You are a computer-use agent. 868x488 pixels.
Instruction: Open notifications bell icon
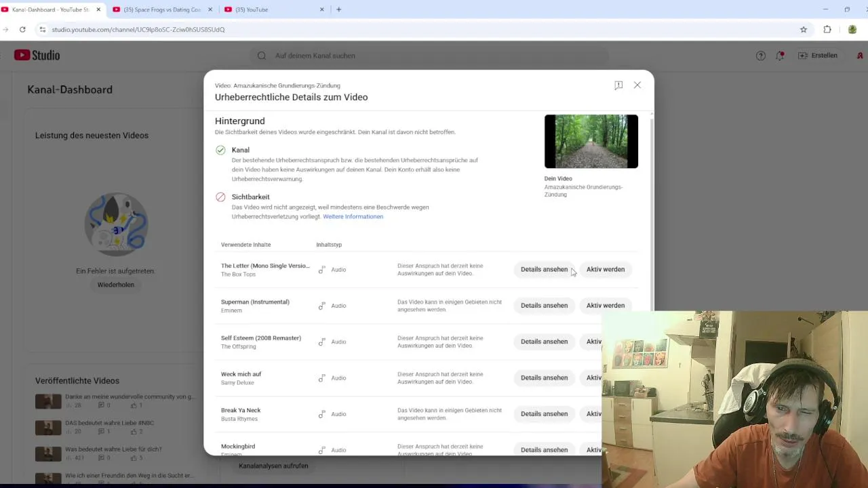(780, 56)
